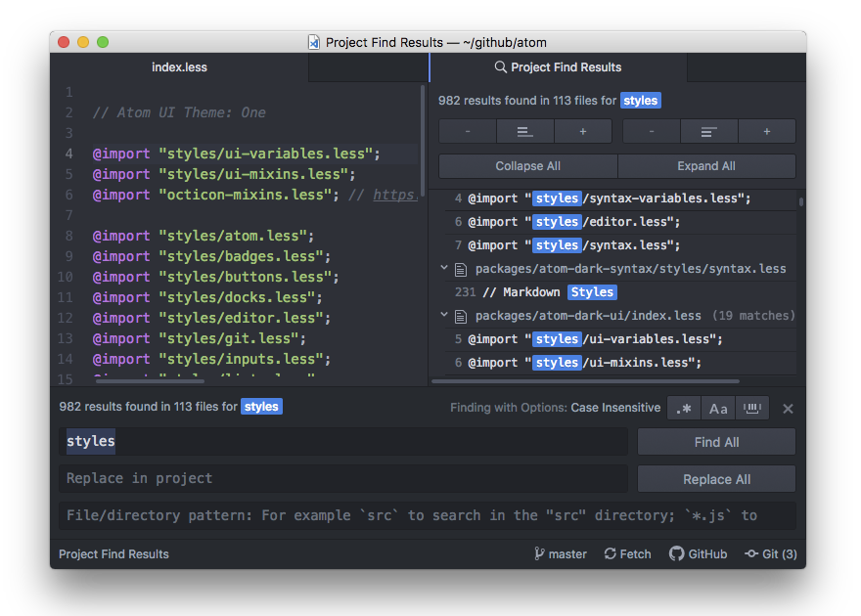The image size is (861, 616).
Task: Open the Git panel showing 3 changes
Action: click(771, 553)
